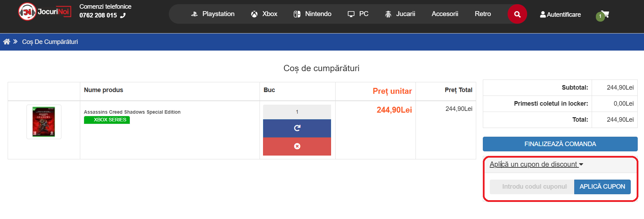This screenshot has height=219, width=644.
Task: Open the Nintendo menu
Action: [x=313, y=14]
